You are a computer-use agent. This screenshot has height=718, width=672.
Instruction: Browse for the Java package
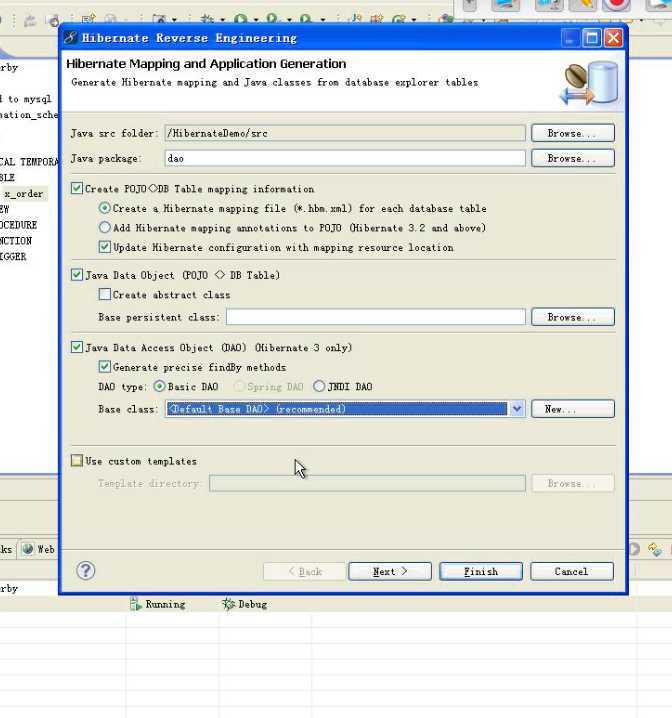click(573, 158)
